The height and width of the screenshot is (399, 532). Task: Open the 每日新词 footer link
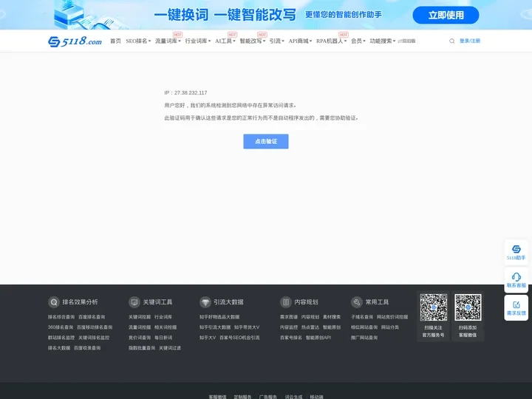coord(163,338)
